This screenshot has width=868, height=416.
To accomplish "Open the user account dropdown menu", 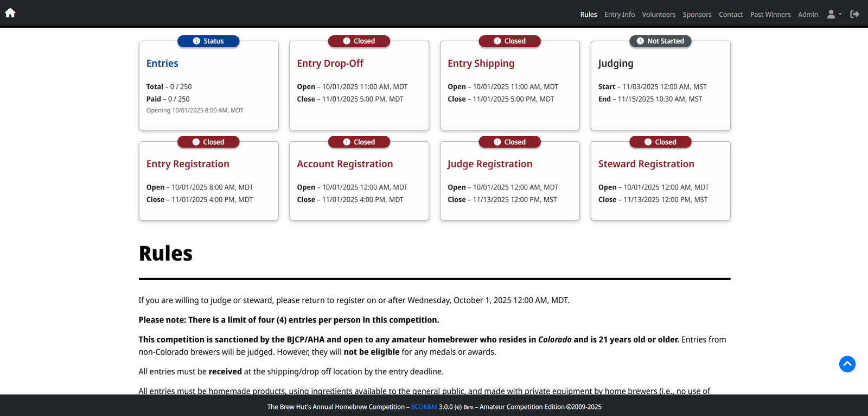I will 834,15.
